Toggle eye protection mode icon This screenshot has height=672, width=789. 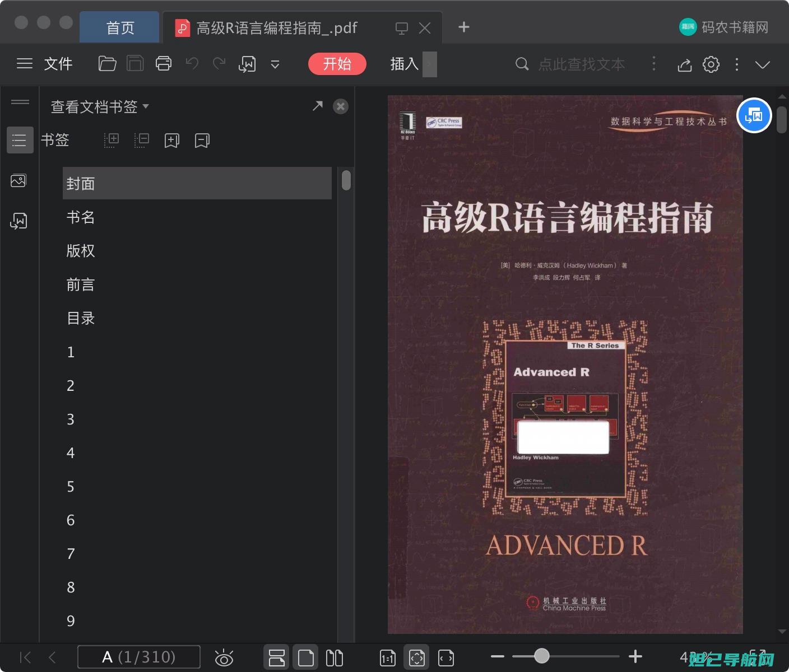click(224, 657)
